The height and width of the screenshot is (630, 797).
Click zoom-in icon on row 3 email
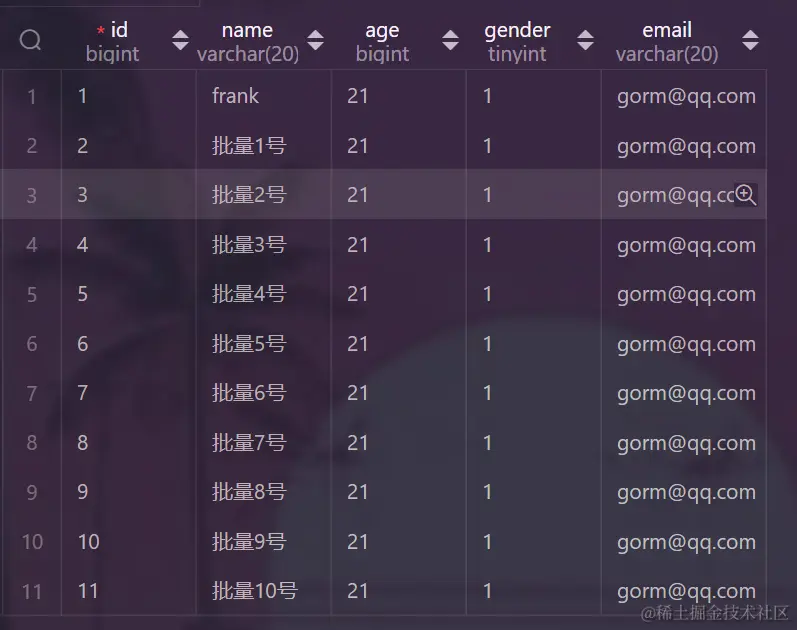746,195
